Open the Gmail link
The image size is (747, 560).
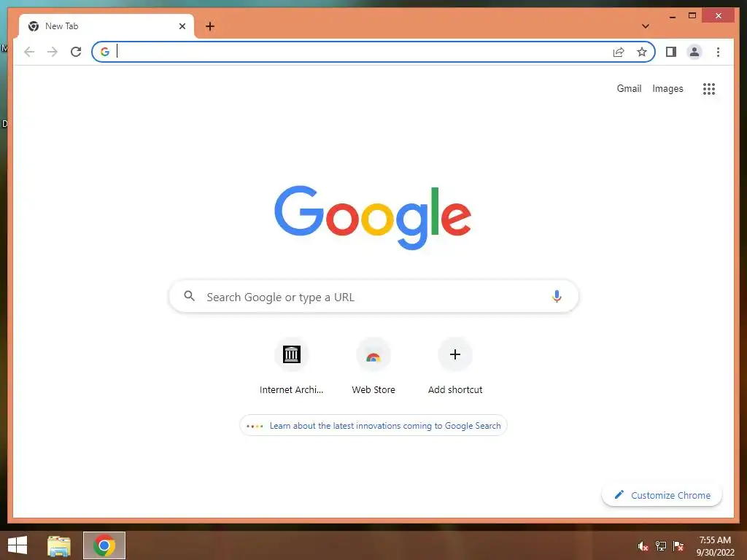point(629,88)
